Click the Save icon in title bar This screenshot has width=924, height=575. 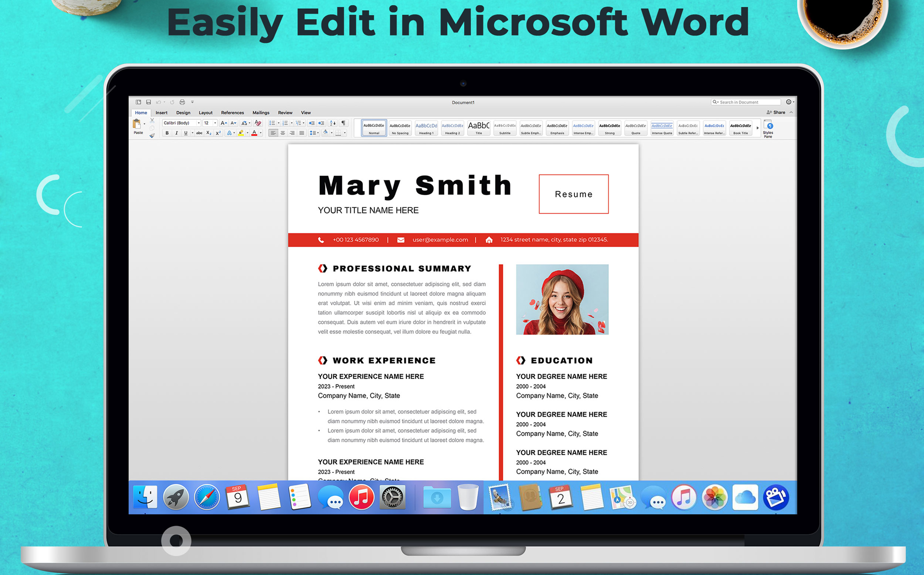point(148,102)
